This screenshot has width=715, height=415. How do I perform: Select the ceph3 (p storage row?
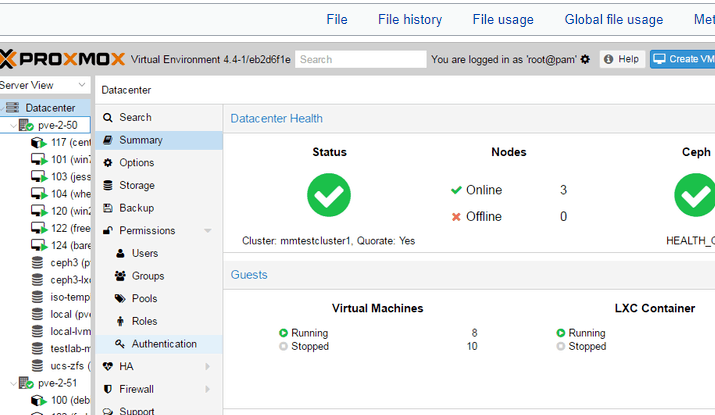(x=46, y=263)
